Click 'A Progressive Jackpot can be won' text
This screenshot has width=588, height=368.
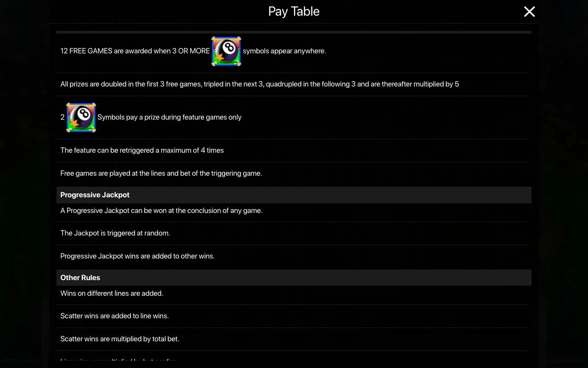click(161, 211)
